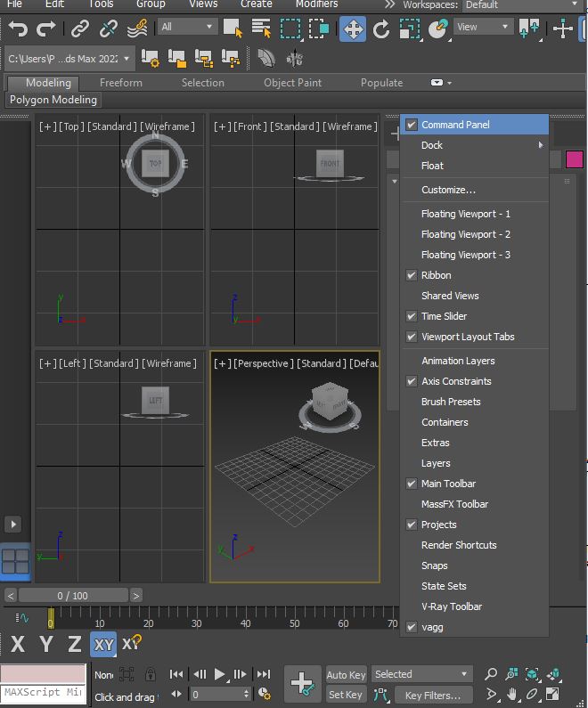Choose the Select and Rotate tool
The width and height of the screenshot is (588, 708).
click(x=381, y=28)
